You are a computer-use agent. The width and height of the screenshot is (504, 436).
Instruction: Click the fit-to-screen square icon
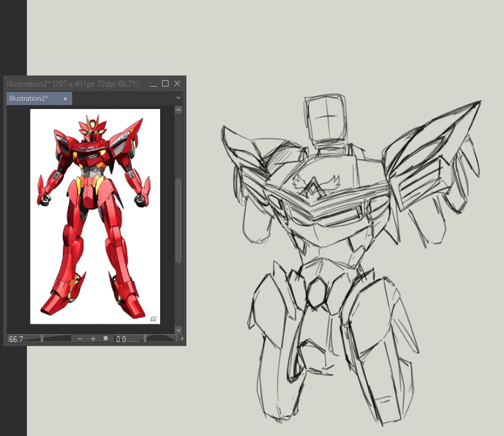pos(105,338)
